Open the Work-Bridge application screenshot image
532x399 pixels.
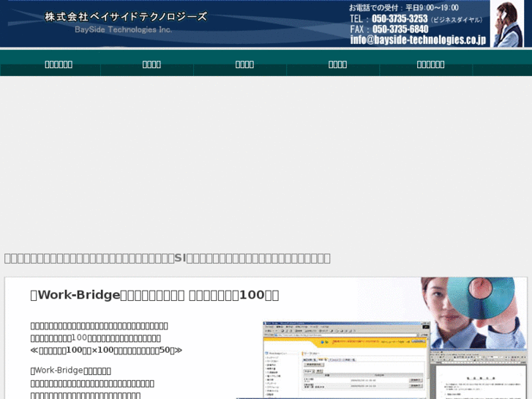tap(345, 360)
